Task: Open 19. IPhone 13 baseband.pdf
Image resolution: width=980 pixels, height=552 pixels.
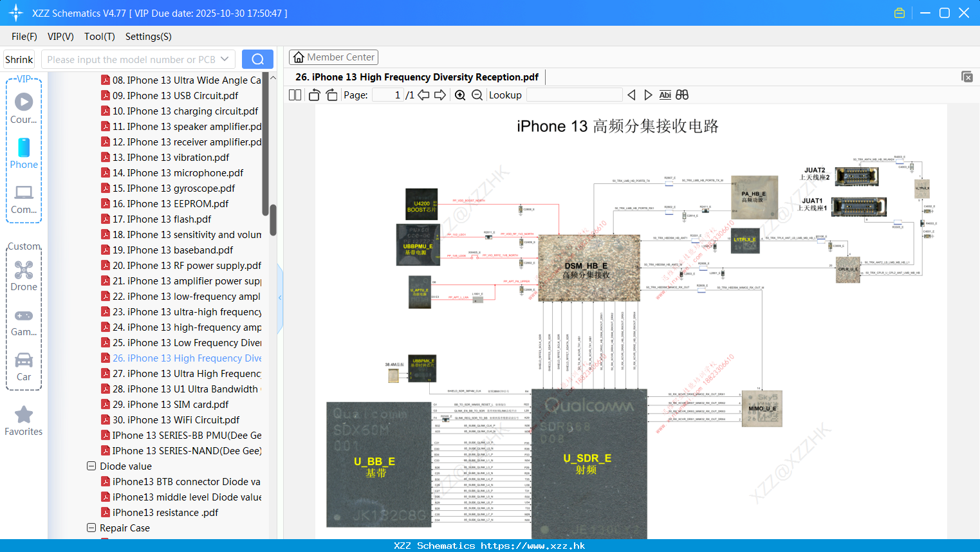Action: [x=167, y=250]
